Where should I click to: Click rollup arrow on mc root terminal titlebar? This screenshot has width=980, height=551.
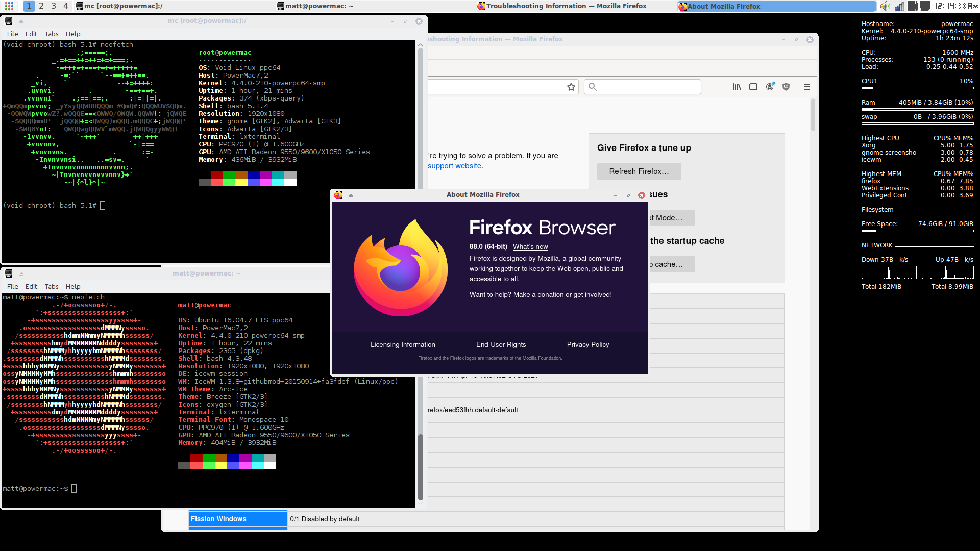(21, 22)
